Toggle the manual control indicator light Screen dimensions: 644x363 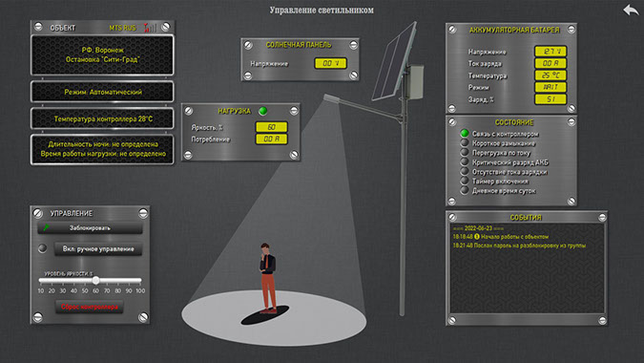coord(42,248)
